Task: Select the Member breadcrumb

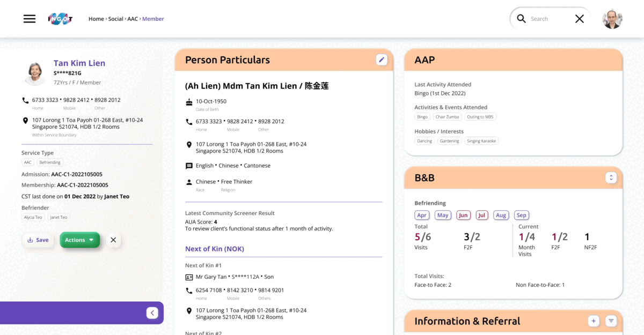Action: tap(153, 19)
